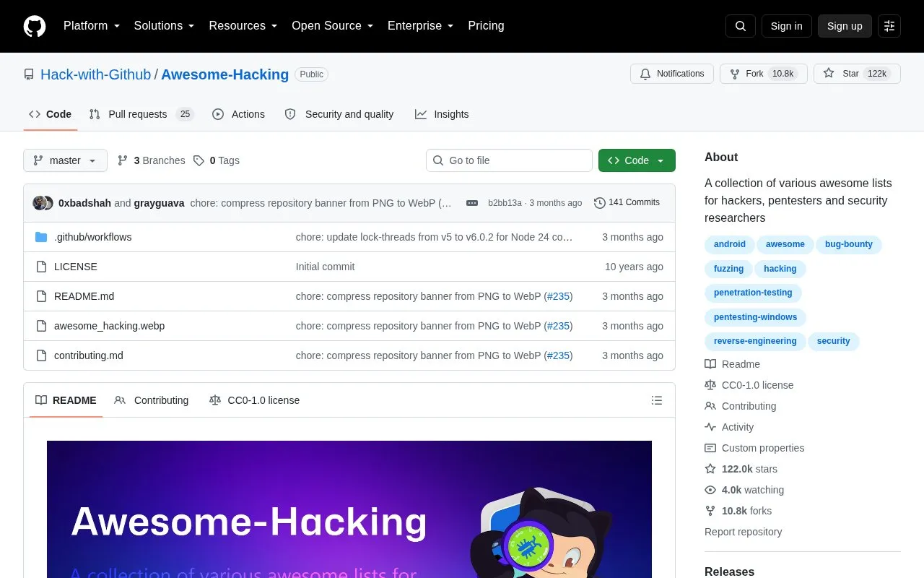Open the Pricing link
The height and width of the screenshot is (578, 924).
pyautogui.click(x=486, y=26)
